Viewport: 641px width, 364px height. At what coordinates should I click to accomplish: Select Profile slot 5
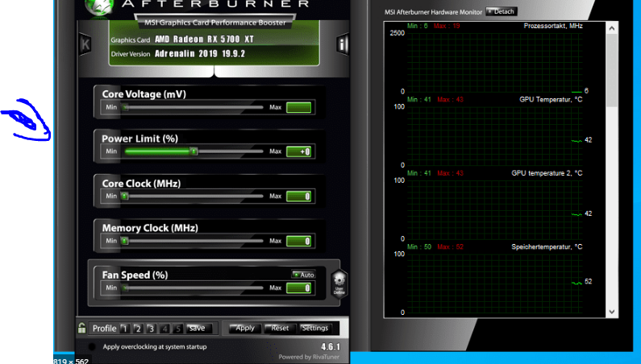tap(178, 329)
